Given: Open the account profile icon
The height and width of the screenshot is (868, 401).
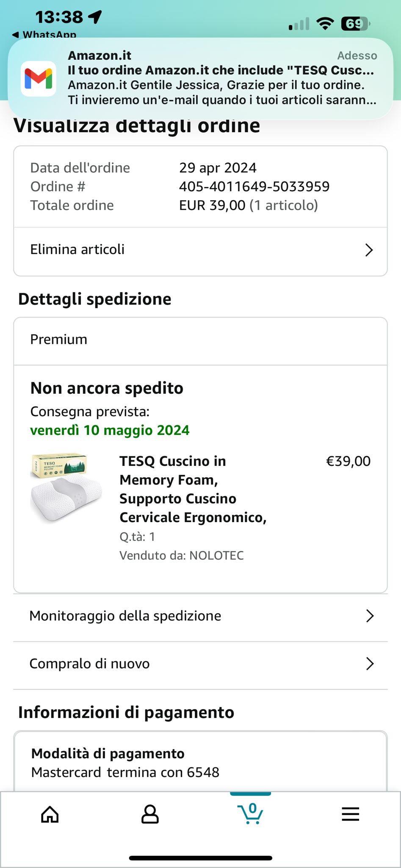Looking at the screenshot, I should (x=150, y=814).
